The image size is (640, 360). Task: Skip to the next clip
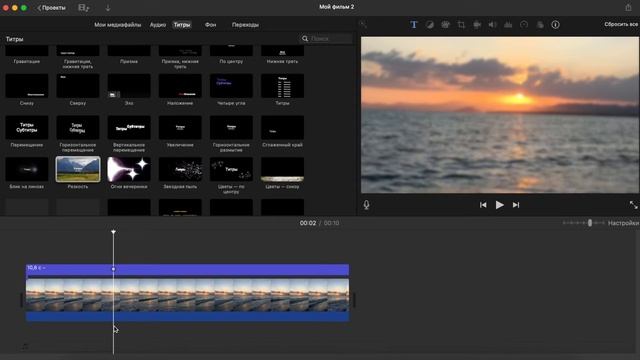pos(516,205)
